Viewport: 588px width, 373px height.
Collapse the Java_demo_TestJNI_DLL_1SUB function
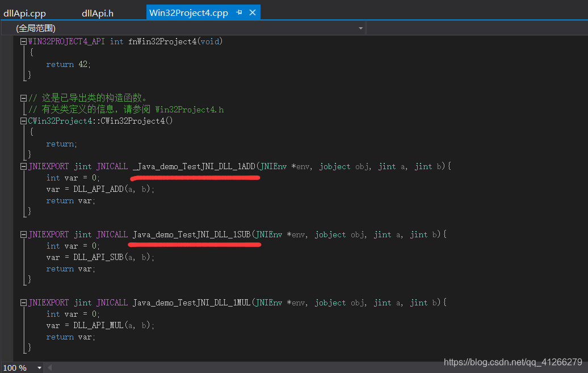pyautogui.click(x=22, y=234)
